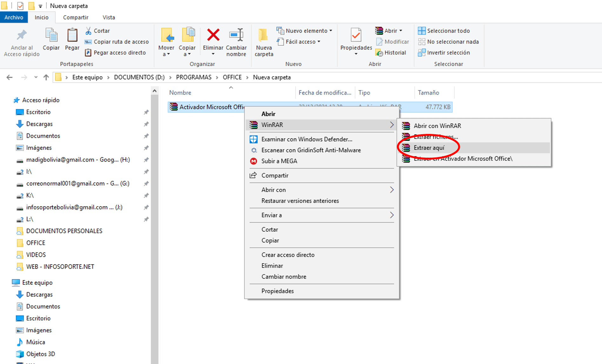Click Compartir in the context menu
This screenshot has height=364, width=602.
click(x=322, y=175)
